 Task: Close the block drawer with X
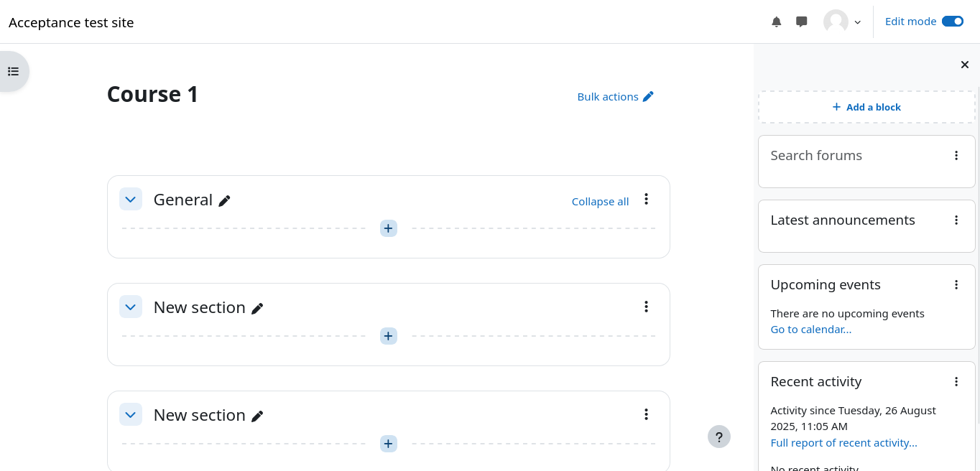(965, 65)
